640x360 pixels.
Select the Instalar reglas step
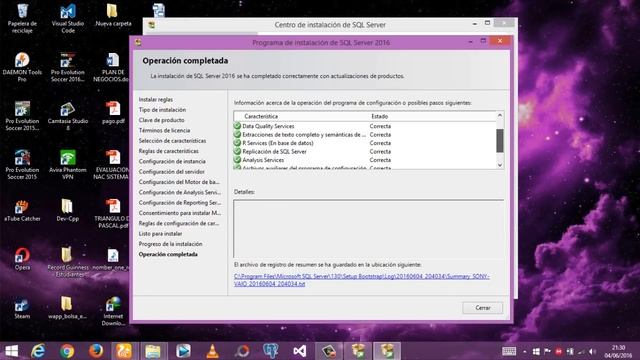pyautogui.click(x=156, y=100)
